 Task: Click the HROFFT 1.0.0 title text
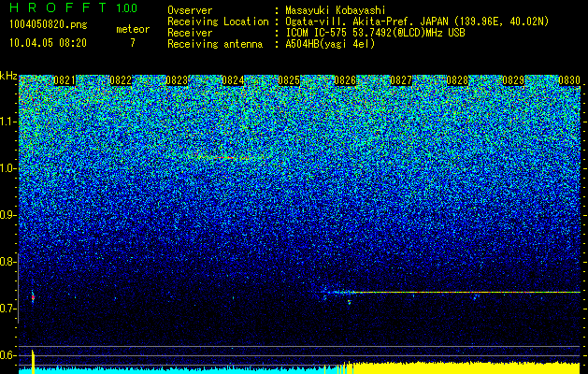click(73, 7)
